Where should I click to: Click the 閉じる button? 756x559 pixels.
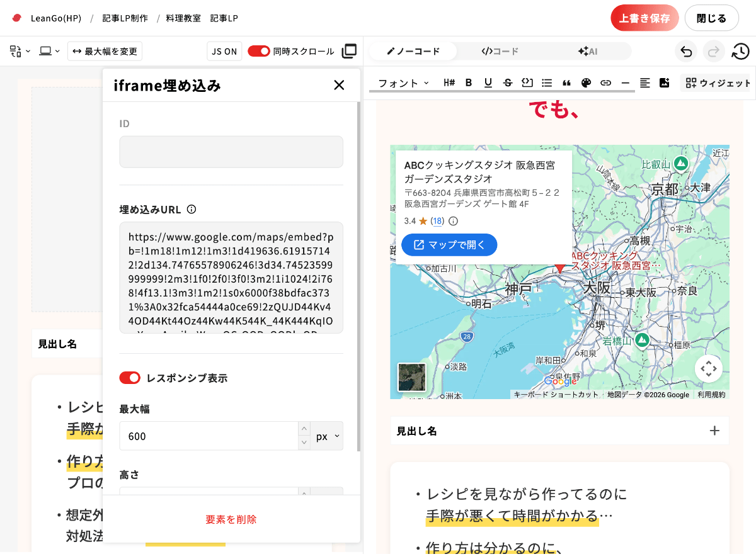tap(711, 18)
